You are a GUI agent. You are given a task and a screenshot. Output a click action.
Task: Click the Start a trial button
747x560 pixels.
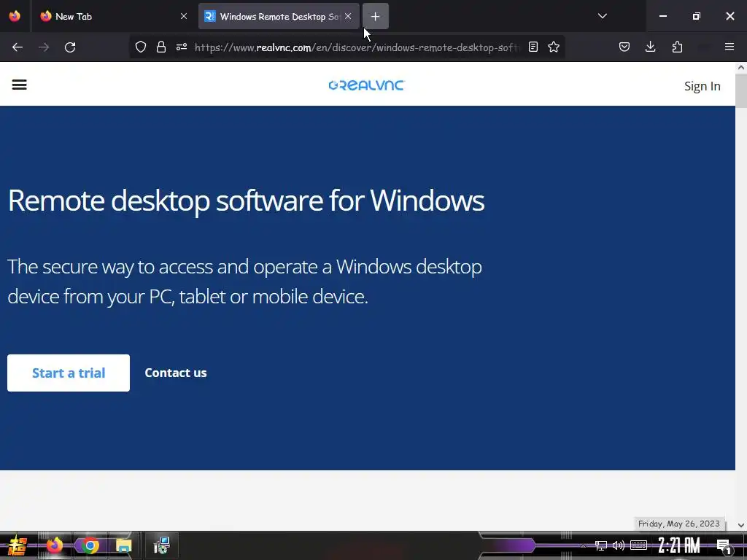click(x=68, y=373)
